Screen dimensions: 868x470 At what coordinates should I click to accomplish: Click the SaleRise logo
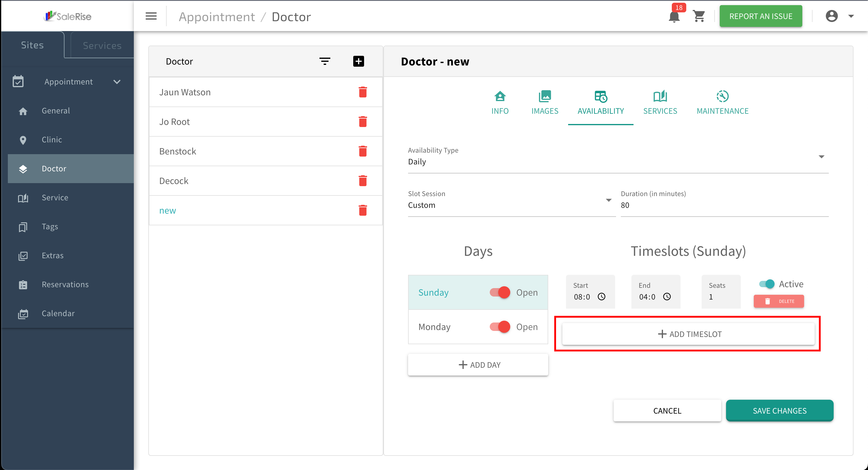coord(68,16)
